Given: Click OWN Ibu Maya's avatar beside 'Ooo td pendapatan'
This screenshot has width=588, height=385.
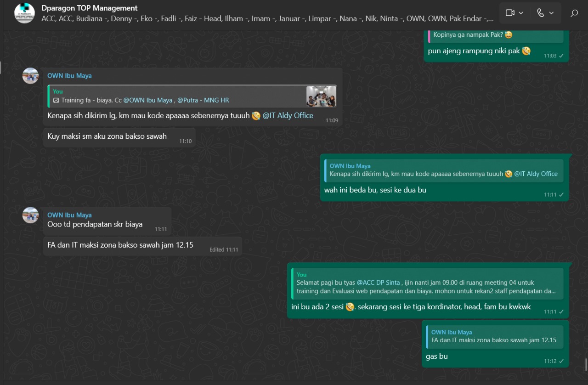Looking at the screenshot, I should 31,215.
